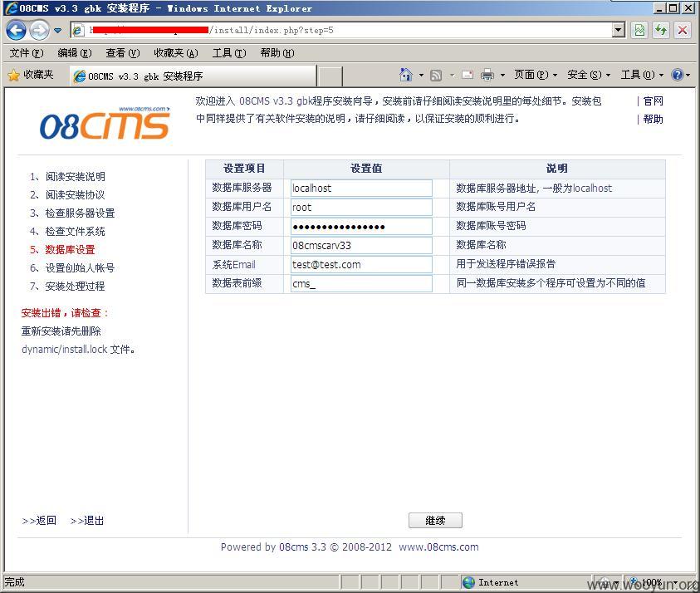This screenshot has width=700, height=593.
Task: Open the 官网 link
Action: tap(653, 101)
